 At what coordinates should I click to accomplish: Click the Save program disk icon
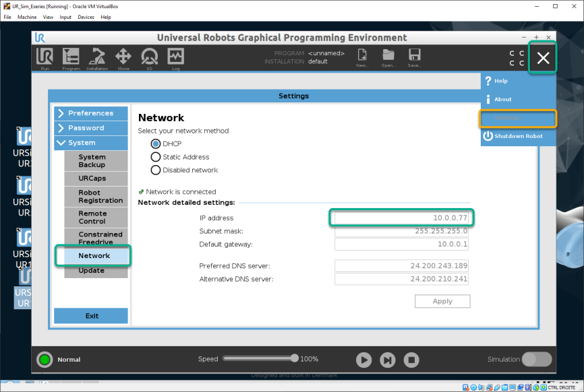[415, 58]
